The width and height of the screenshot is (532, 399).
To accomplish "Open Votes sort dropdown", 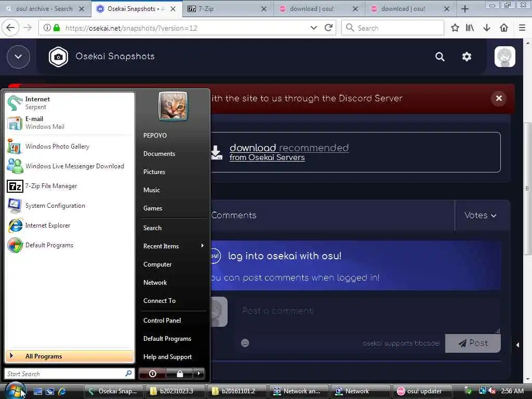I will [481, 215].
